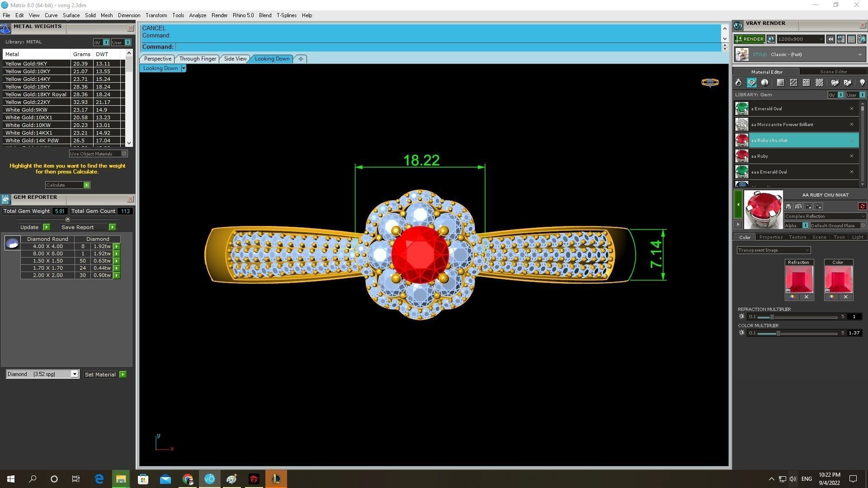Click the import material folder icon

click(x=808, y=206)
